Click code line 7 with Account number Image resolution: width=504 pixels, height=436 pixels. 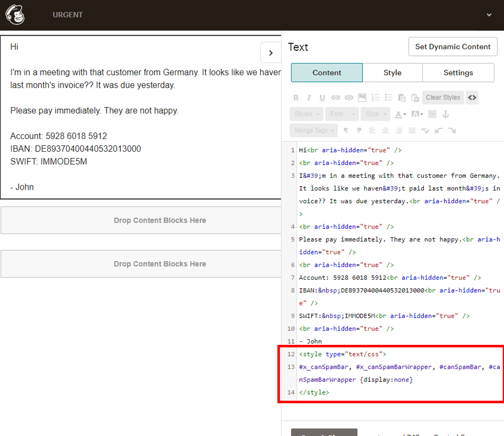click(390, 278)
